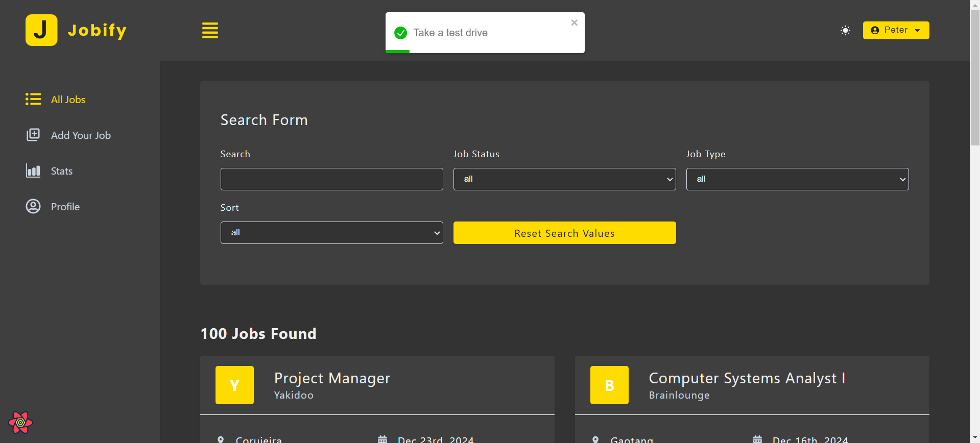
Task: Click the Brainlounge company letter badge
Action: tap(609, 385)
